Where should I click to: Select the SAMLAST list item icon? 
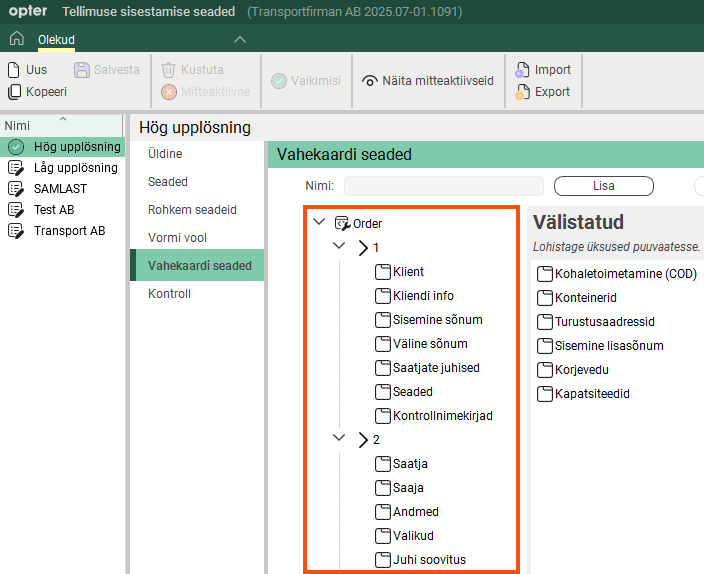click(x=15, y=189)
